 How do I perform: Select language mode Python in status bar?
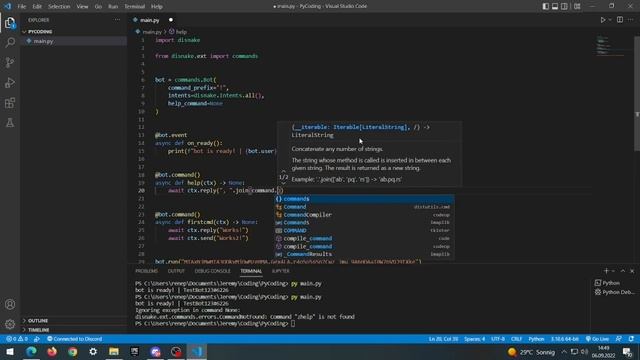click(x=536, y=339)
